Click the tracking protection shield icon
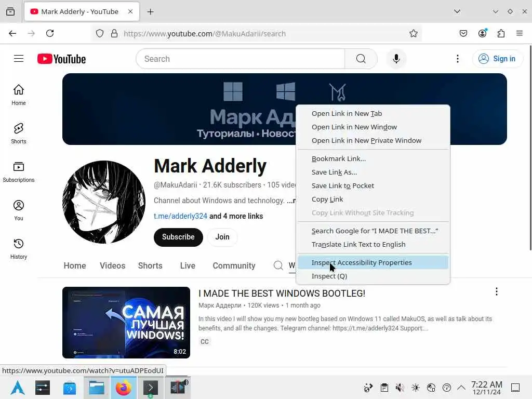532x399 pixels. 99,33
